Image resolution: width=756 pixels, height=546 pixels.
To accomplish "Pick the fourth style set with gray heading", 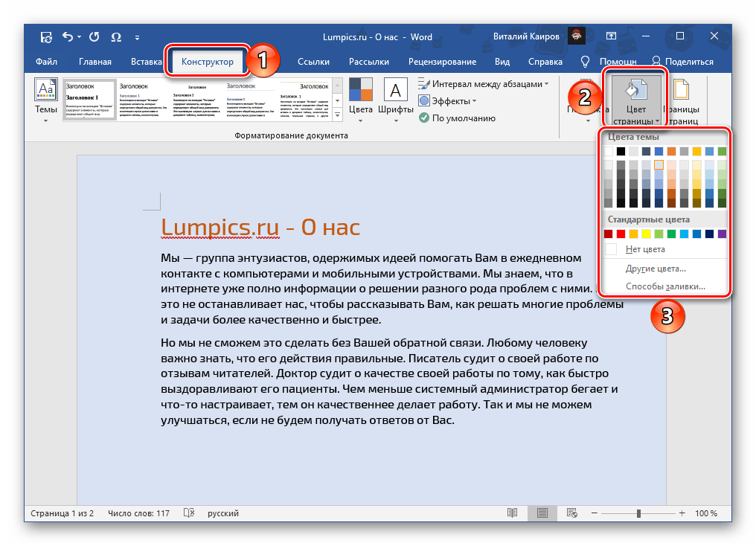I will point(250,100).
